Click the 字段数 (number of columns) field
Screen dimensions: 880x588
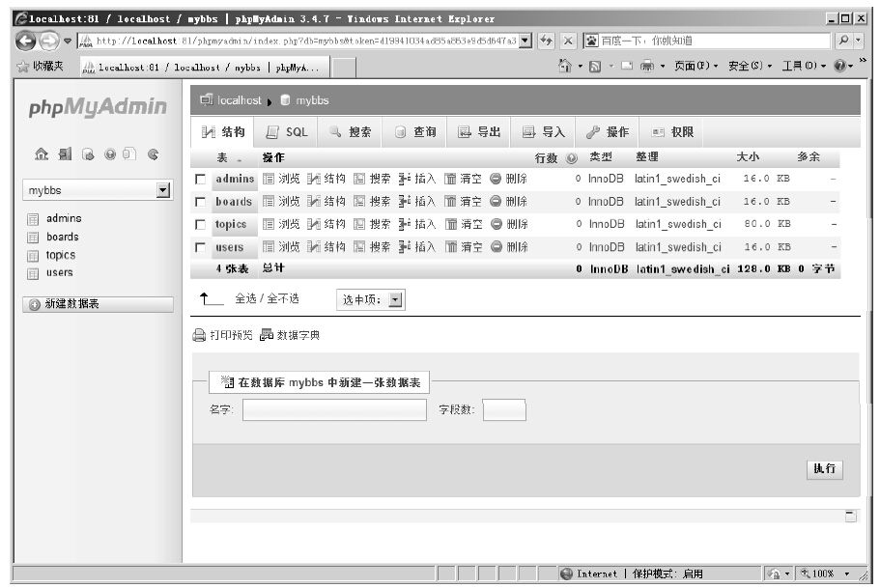tap(504, 409)
